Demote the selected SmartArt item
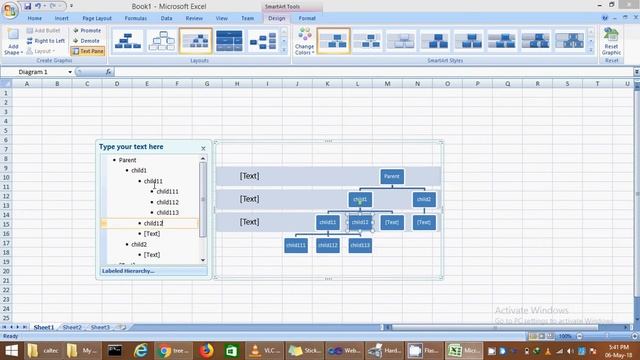Viewport: 640px width, 360px height. pyautogui.click(x=86, y=41)
